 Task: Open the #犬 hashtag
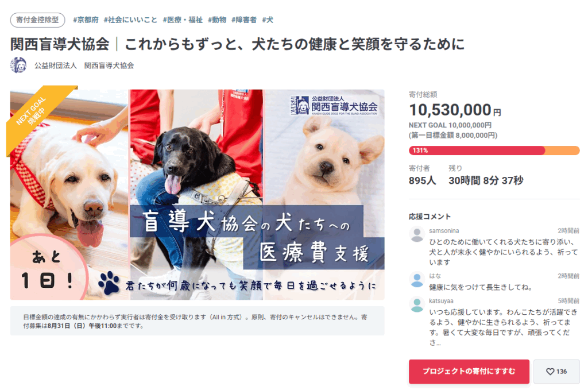[x=268, y=20]
